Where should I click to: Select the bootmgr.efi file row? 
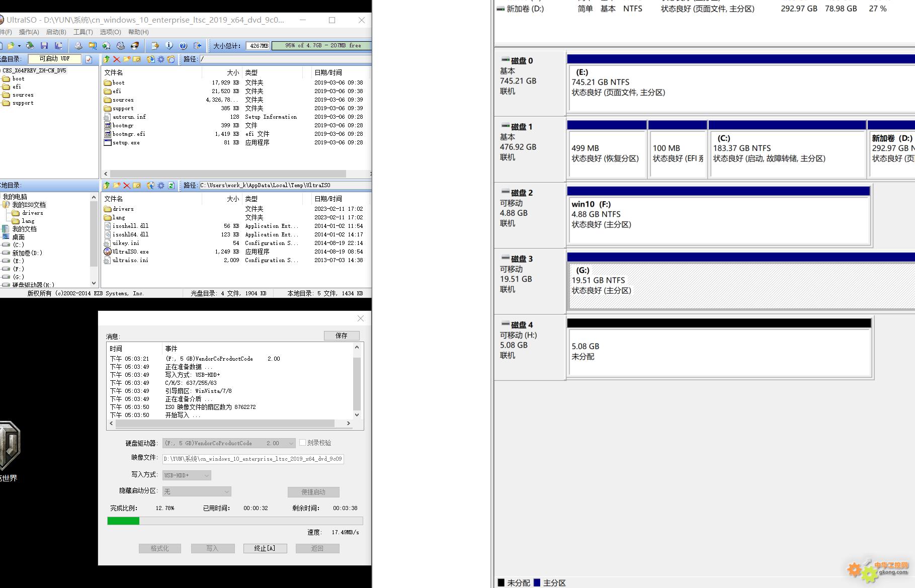point(236,134)
